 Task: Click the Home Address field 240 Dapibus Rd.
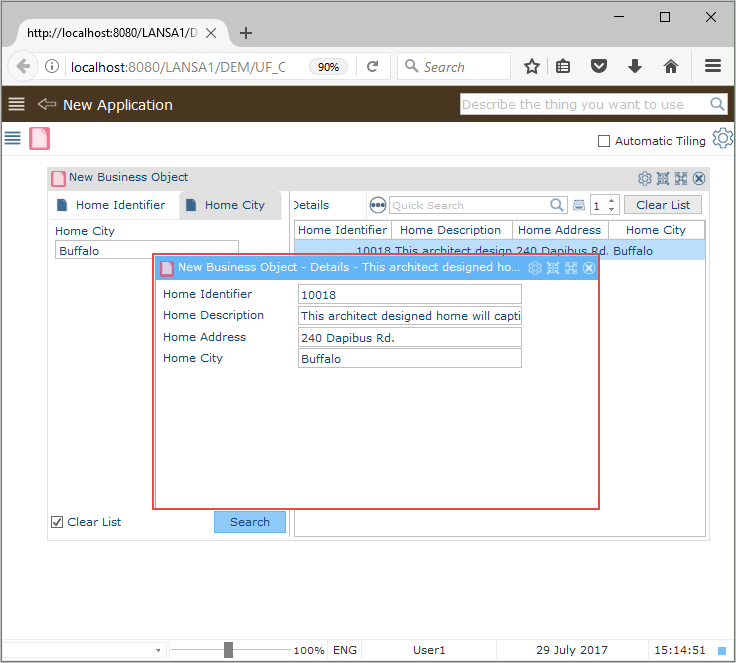point(409,337)
